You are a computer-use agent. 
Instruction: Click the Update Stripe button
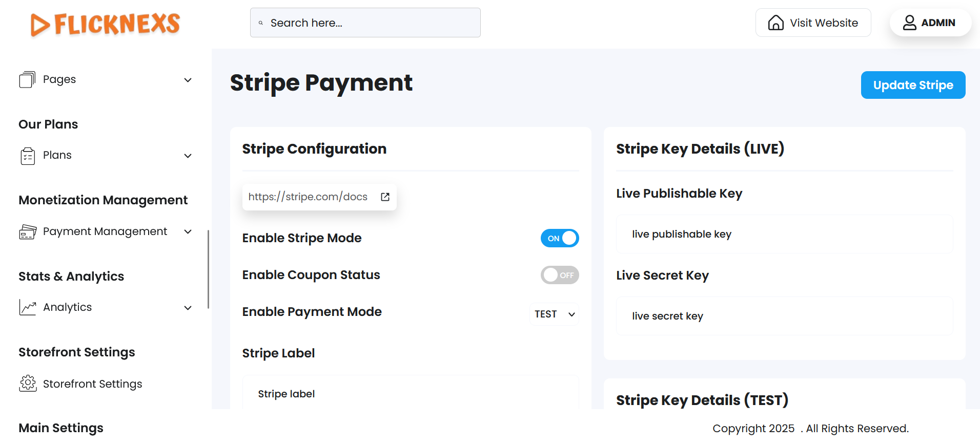[x=913, y=85]
